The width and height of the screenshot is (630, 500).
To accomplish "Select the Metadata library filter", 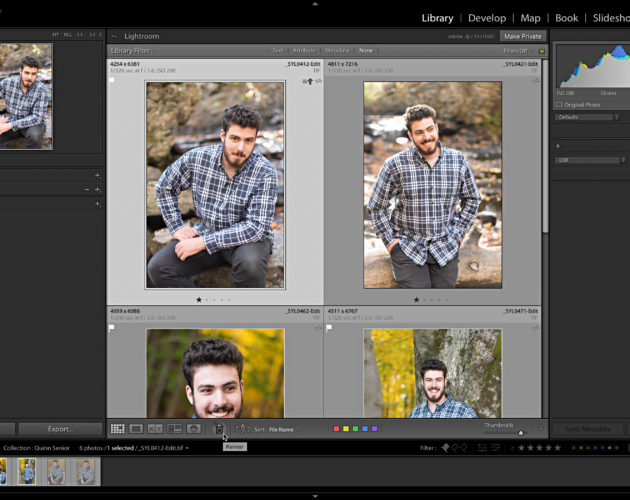I will [337, 51].
